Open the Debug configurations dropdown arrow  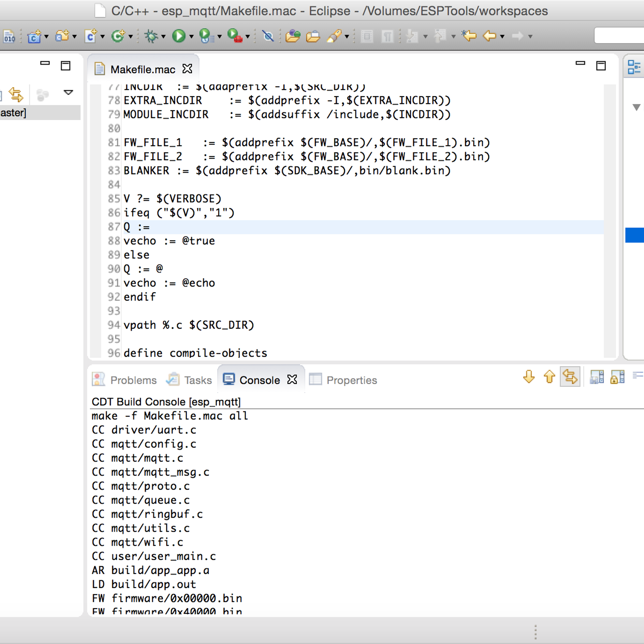(x=163, y=37)
